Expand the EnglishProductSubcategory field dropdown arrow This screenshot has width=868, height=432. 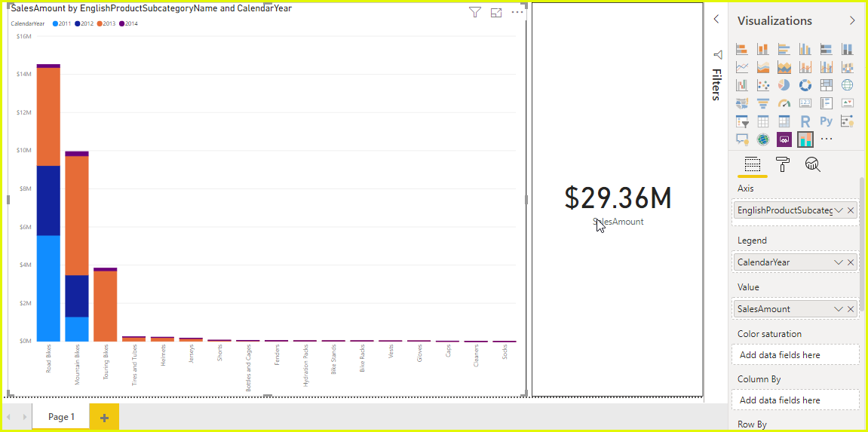(x=839, y=210)
